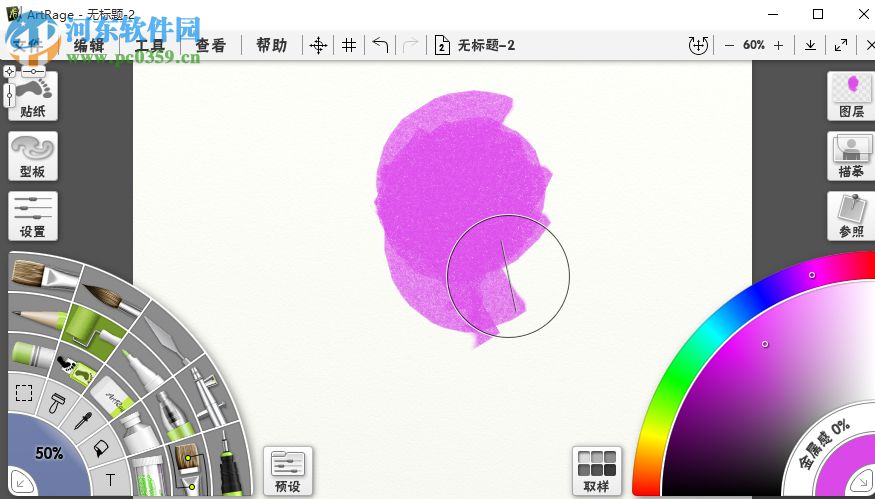Open the 查看 menu

tap(211, 45)
